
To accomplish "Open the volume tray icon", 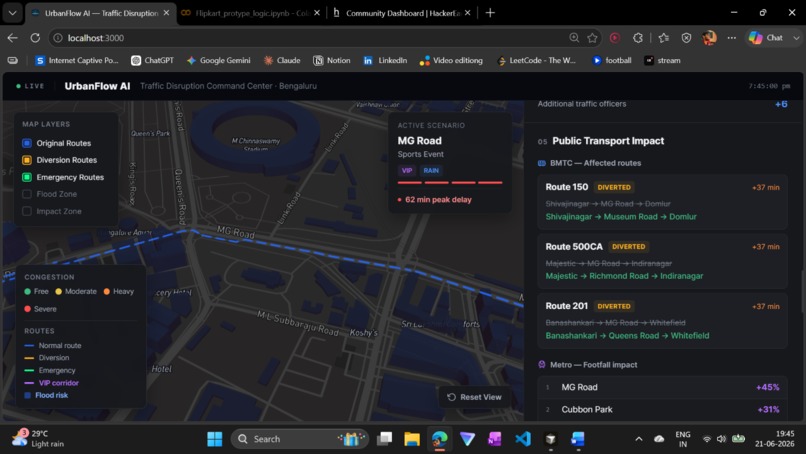I will pos(721,439).
